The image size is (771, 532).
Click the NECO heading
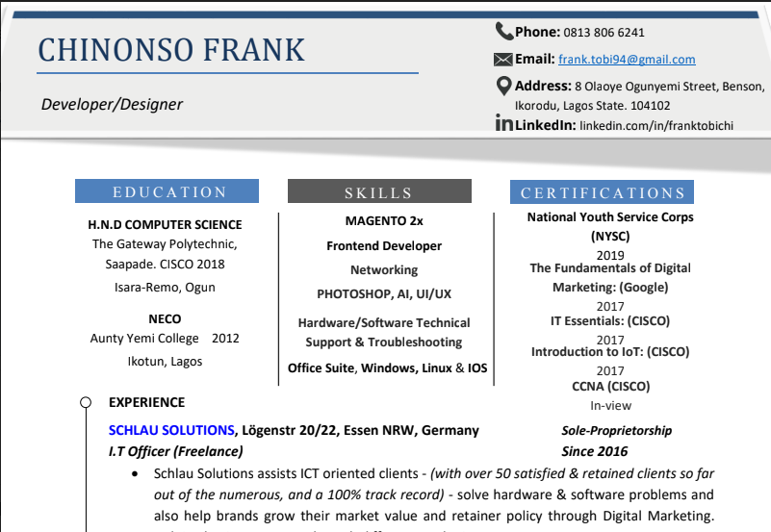pyautogui.click(x=165, y=318)
